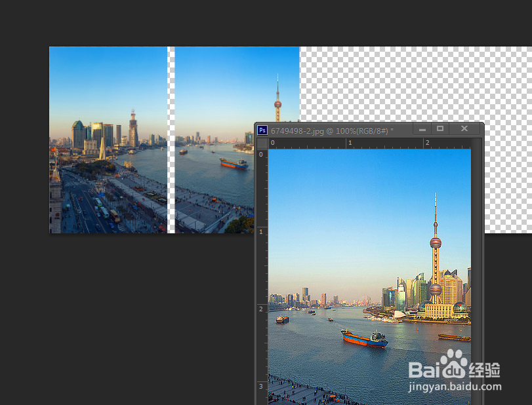Click the 1 mark on the horizontal ruler
Viewport: 532px width, 405px height.
coord(350,142)
